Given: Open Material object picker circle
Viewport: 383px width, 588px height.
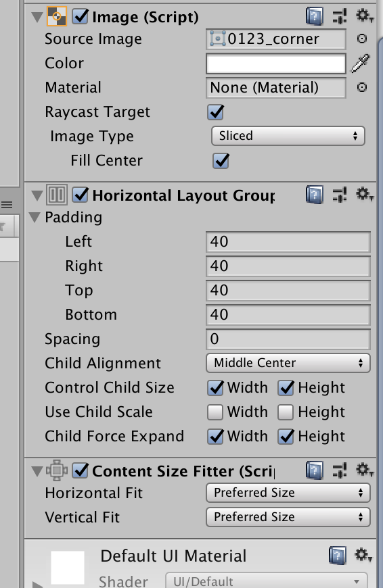Looking at the screenshot, I should point(361,87).
